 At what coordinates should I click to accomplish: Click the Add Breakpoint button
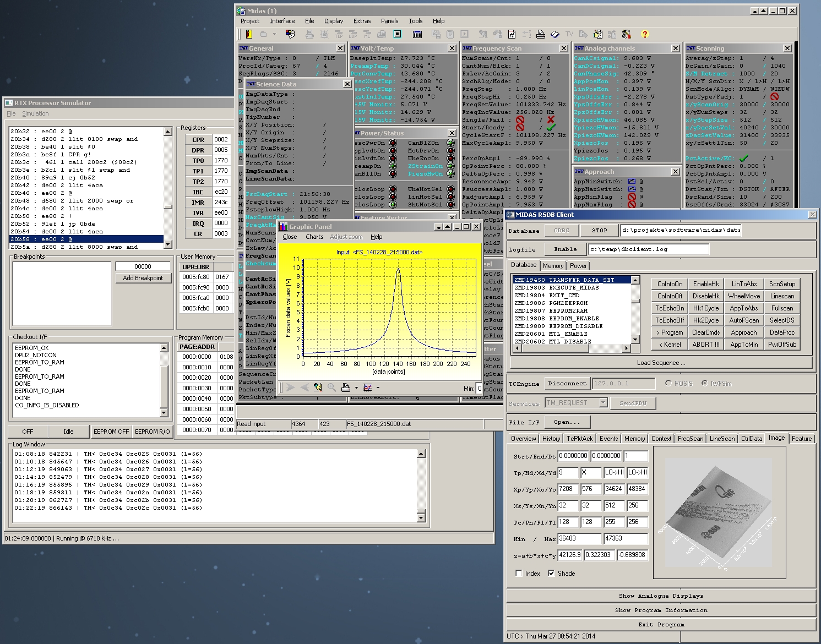143,278
